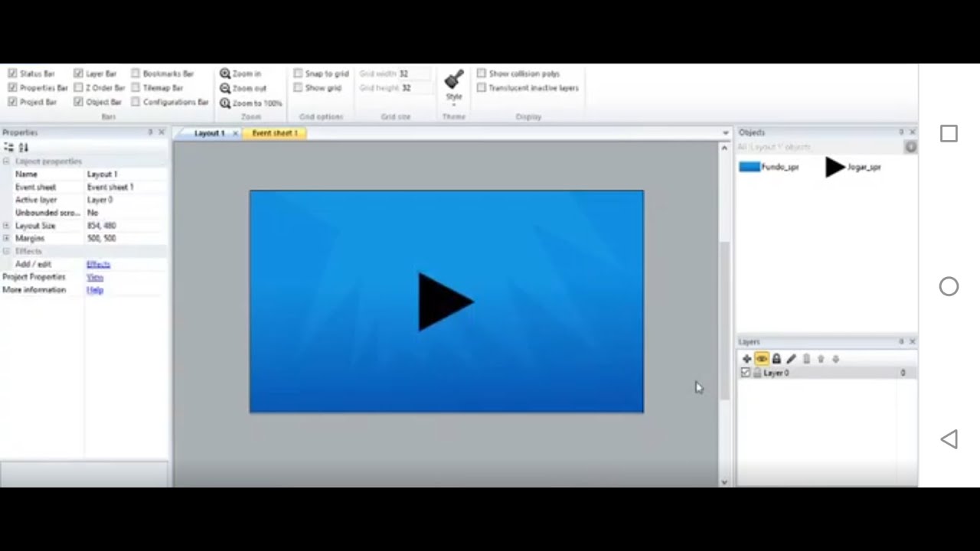Click the Zoom in magnifier icon

click(x=225, y=73)
